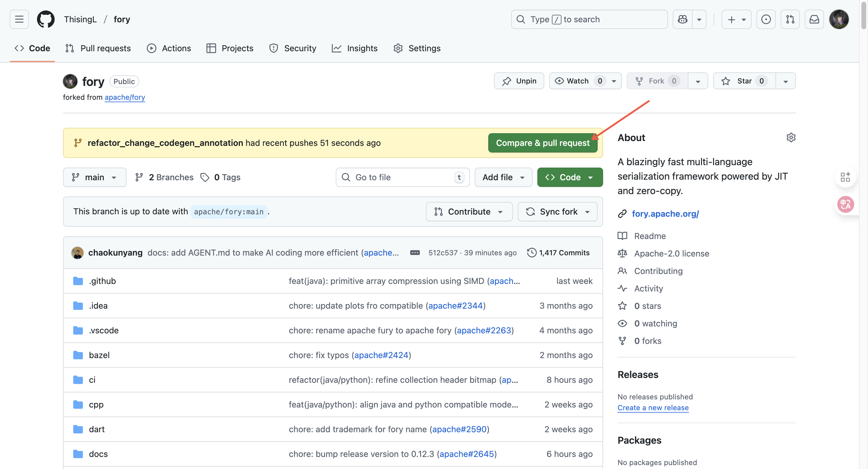
Task: Open the Issues icon in header
Action: (766, 19)
